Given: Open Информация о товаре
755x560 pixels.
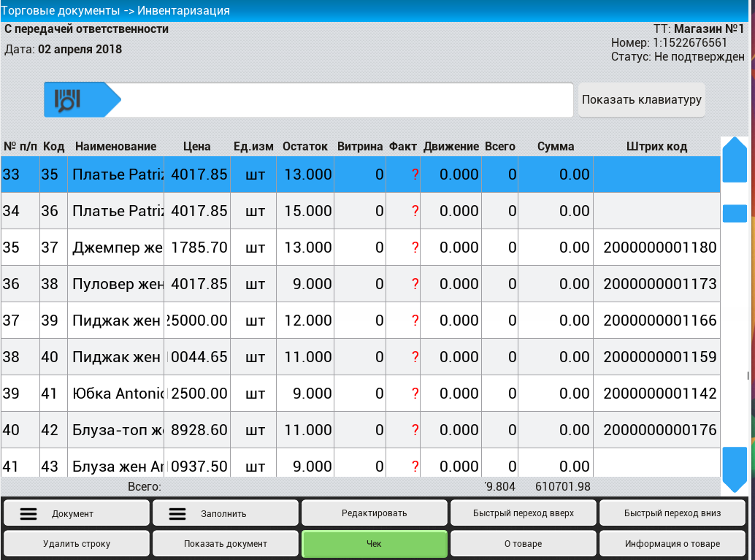Looking at the screenshot, I should coord(672,544).
